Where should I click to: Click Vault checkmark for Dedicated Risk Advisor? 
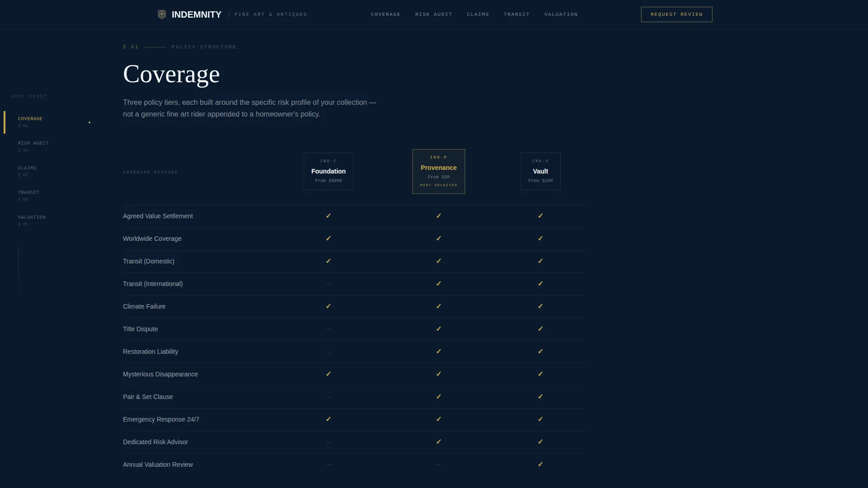540,442
